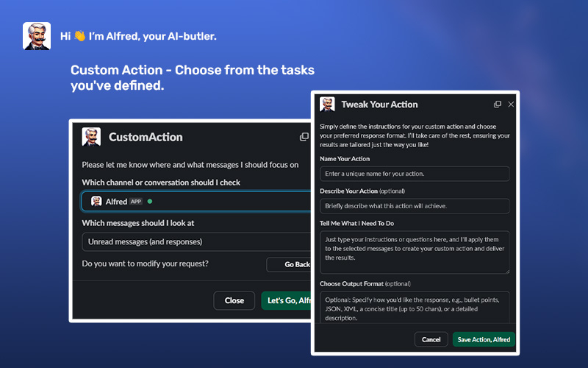Open the channel selector showing Alfred APP
Screen dimensions: 588x368
[x=196, y=202]
